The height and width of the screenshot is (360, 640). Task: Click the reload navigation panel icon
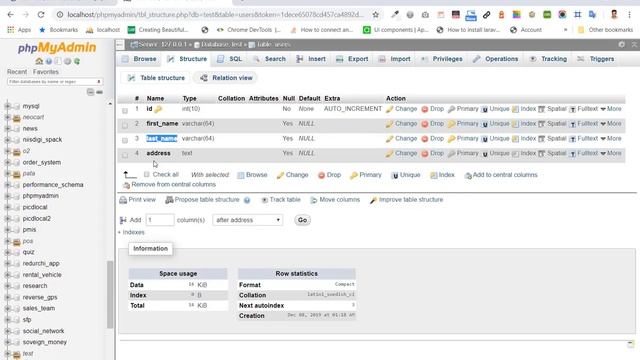(x=77, y=61)
